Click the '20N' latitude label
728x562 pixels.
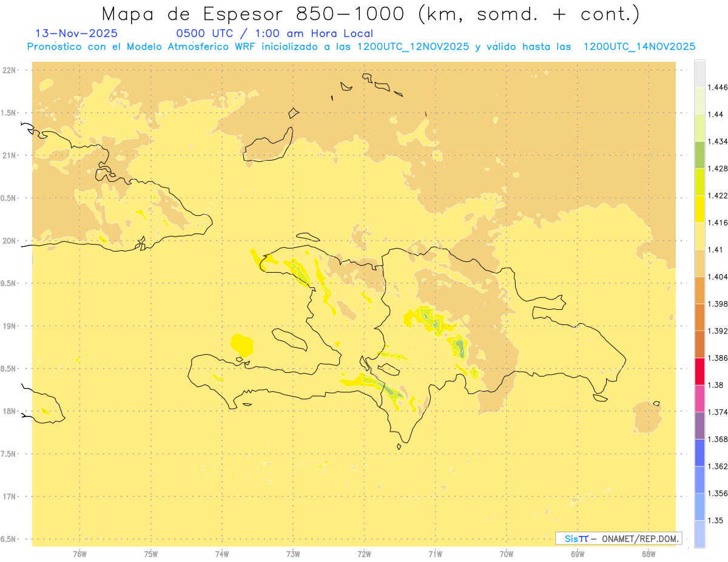click(10, 241)
